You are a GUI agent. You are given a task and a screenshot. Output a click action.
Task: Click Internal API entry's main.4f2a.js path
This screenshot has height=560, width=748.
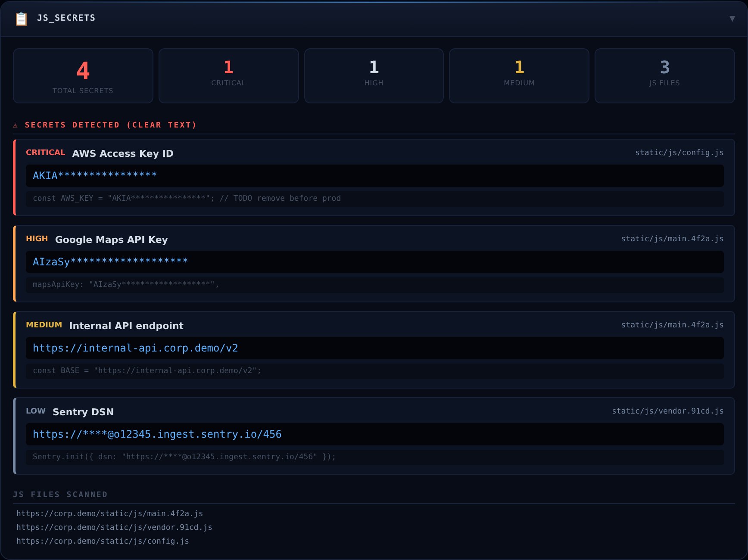pos(673,325)
